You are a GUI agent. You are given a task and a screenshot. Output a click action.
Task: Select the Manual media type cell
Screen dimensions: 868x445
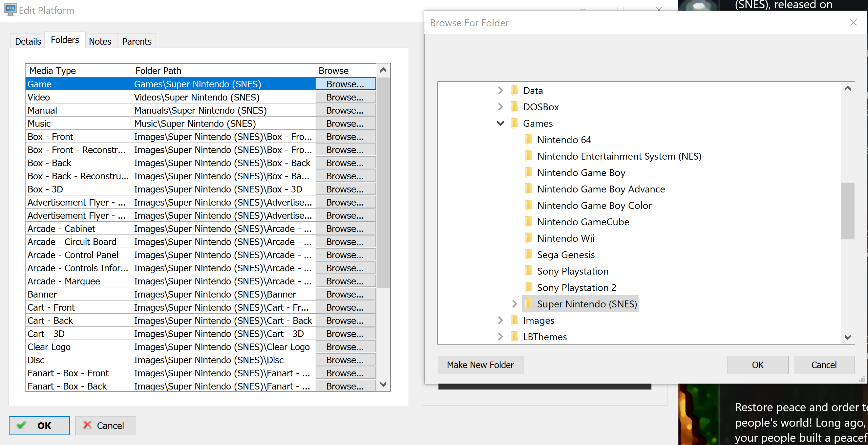[x=78, y=110]
